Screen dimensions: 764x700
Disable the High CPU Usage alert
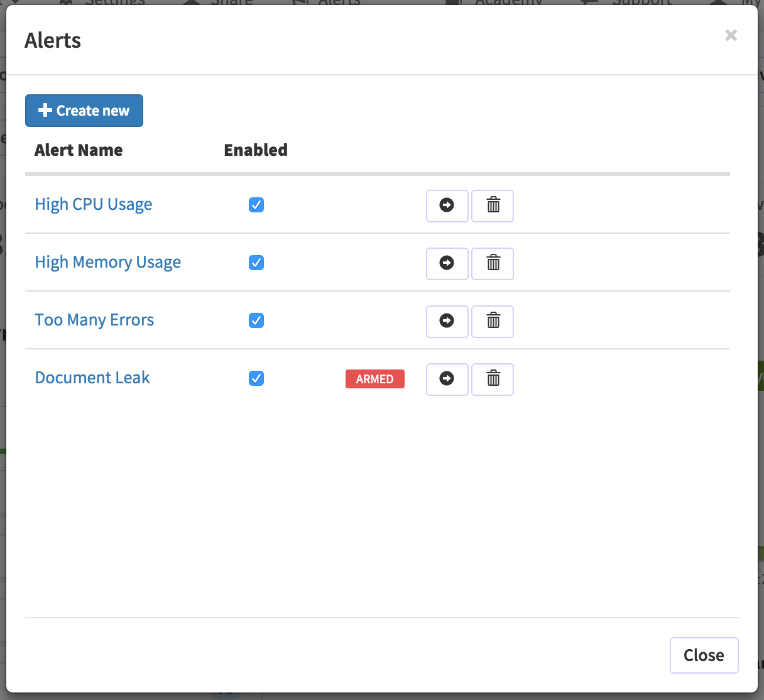(x=256, y=204)
